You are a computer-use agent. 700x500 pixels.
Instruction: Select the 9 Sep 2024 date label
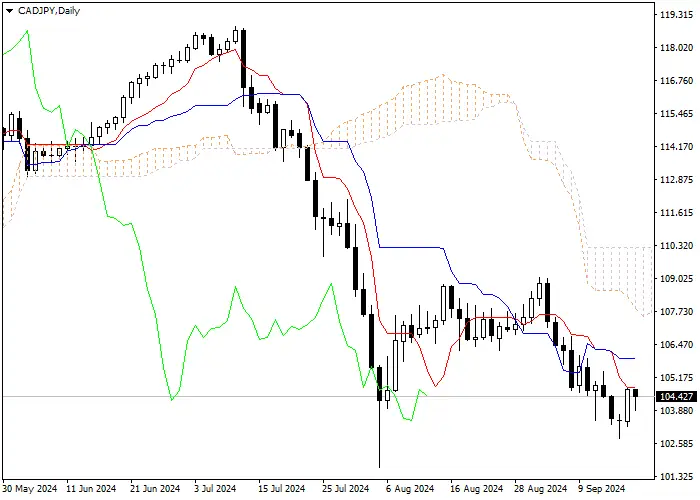(x=602, y=489)
